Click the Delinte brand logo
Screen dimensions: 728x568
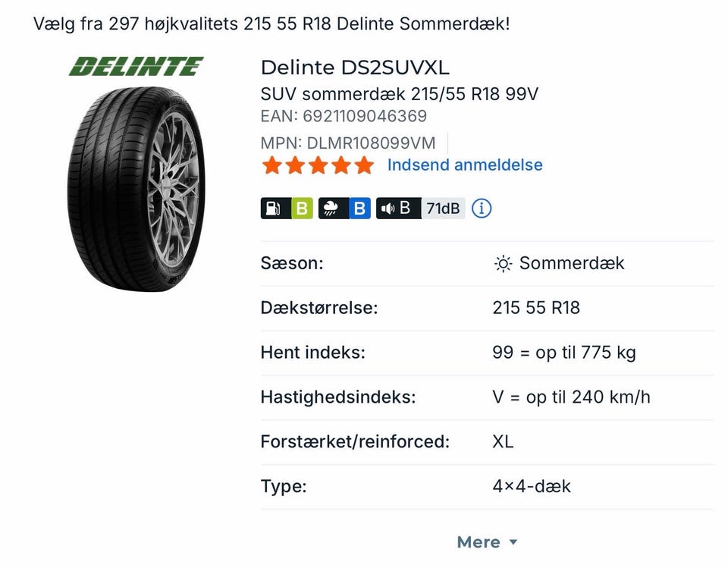click(x=137, y=66)
